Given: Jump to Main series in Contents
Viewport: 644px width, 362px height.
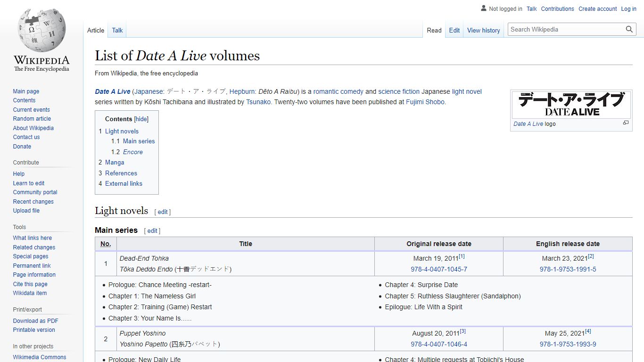Looking at the screenshot, I should coord(139,141).
